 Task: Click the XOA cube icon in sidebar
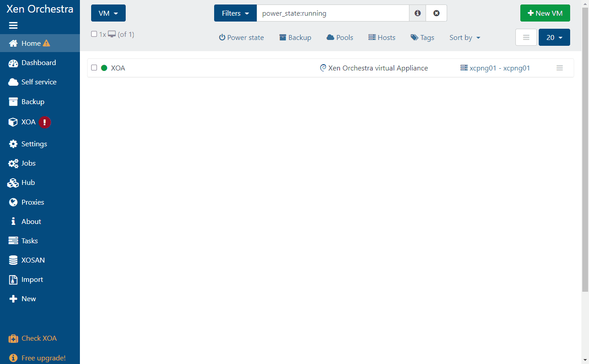click(x=13, y=122)
